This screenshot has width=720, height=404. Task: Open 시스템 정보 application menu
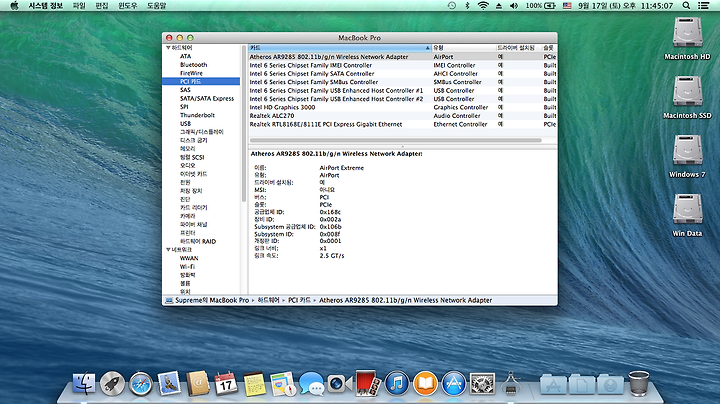45,6
